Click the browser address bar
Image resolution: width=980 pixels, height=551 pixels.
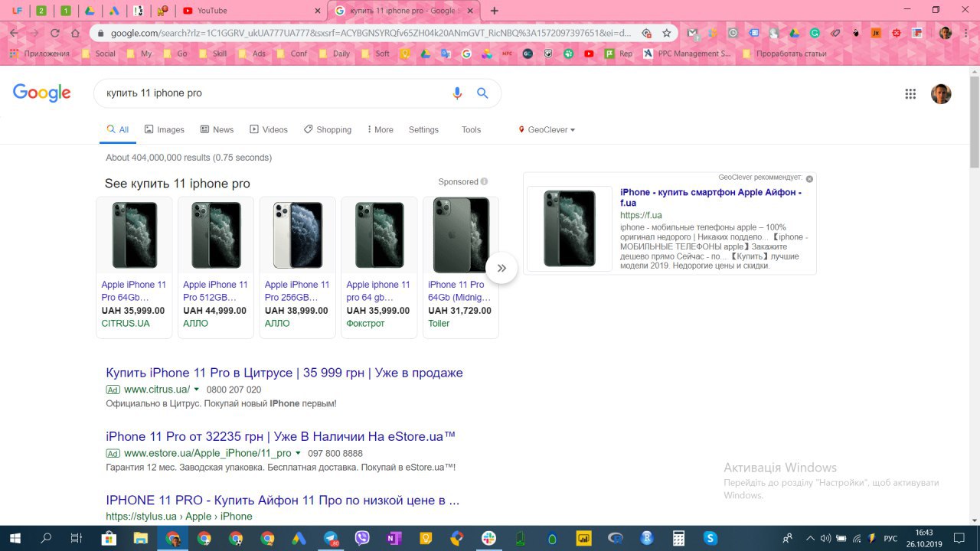point(371,33)
